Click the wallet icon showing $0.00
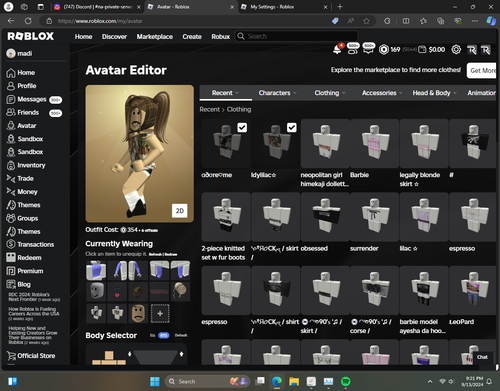 coord(422,50)
